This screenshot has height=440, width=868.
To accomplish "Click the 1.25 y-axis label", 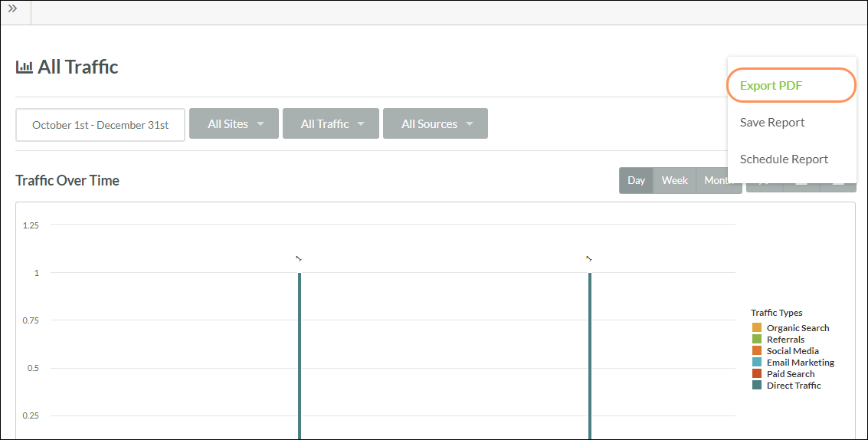I will [x=31, y=225].
